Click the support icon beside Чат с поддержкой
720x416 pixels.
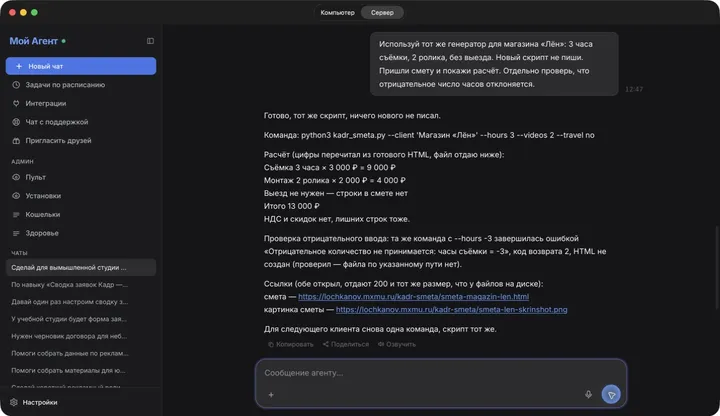16,122
